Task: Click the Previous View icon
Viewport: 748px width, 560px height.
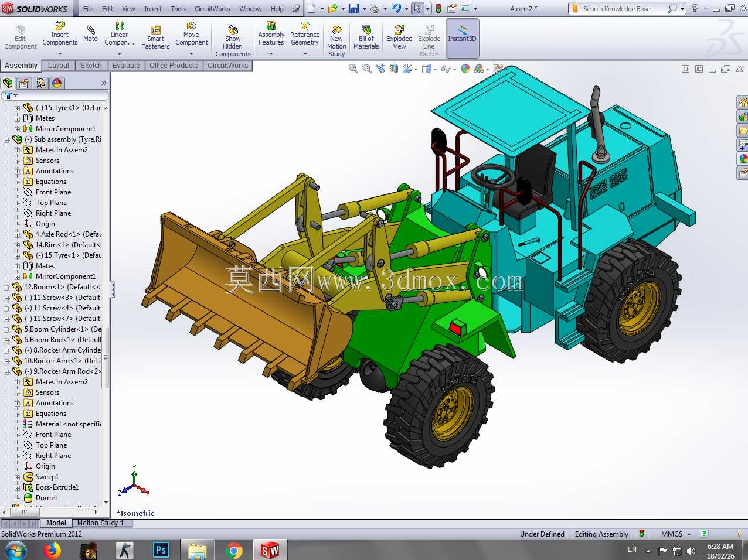Action: (380, 69)
